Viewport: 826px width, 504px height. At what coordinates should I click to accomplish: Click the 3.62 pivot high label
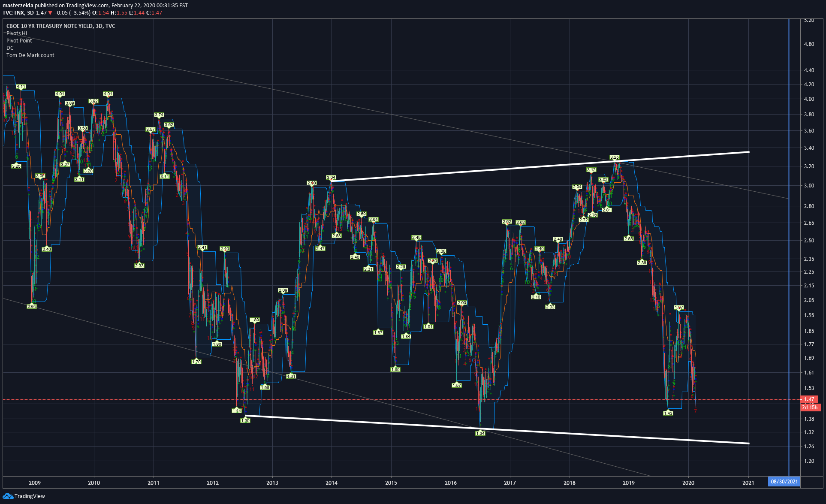point(169,125)
